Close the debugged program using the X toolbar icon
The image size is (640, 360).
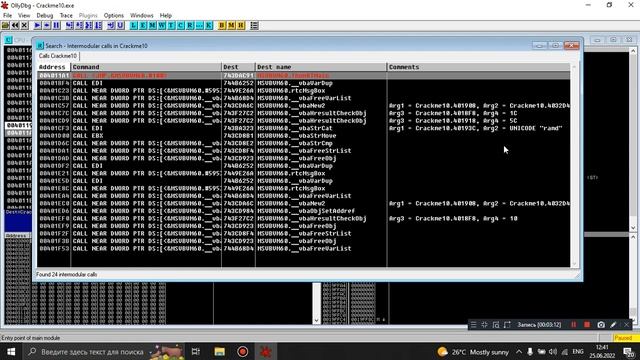point(24,25)
